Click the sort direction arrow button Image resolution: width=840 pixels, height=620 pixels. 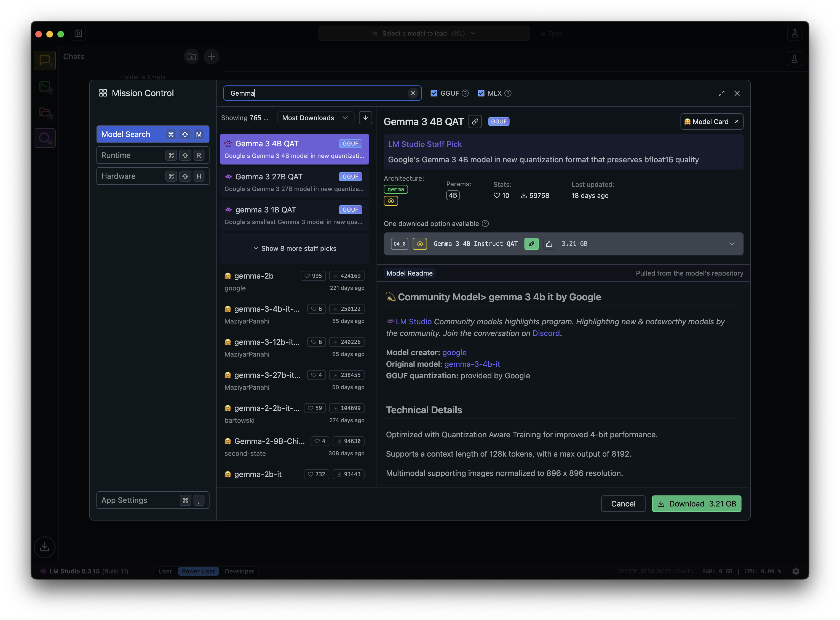[x=365, y=118]
